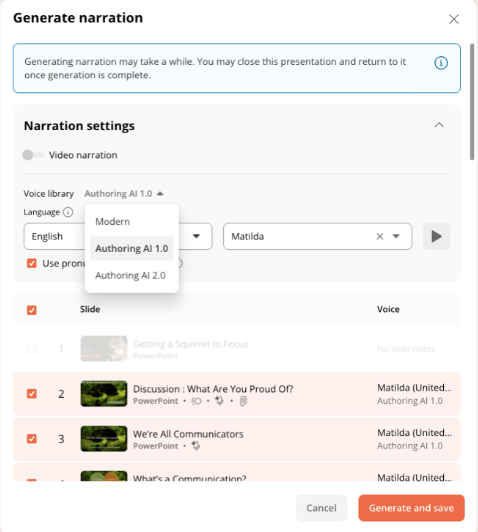Toggle the Video narration switch
Viewport: 478px width, 532px height.
[33, 155]
